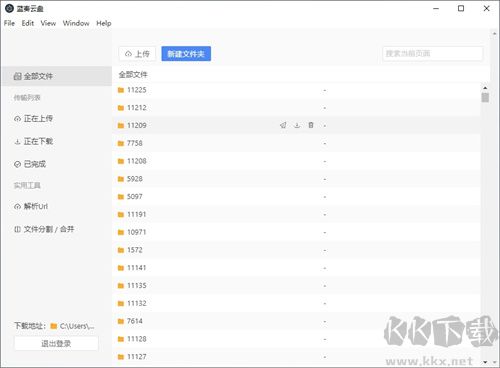This screenshot has height=368, width=500.
Task: Click the C:\Users\... download path
Action: click(x=77, y=326)
